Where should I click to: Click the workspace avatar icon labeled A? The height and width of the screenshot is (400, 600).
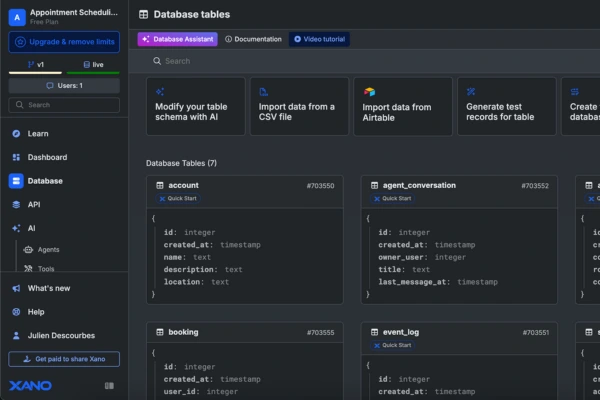pos(17,17)
